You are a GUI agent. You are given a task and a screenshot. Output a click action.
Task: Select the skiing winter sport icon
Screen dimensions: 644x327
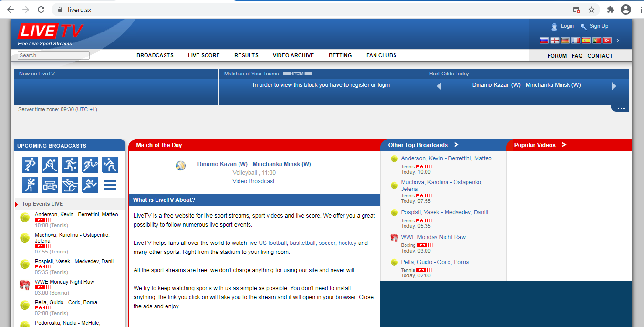point(70,185)
